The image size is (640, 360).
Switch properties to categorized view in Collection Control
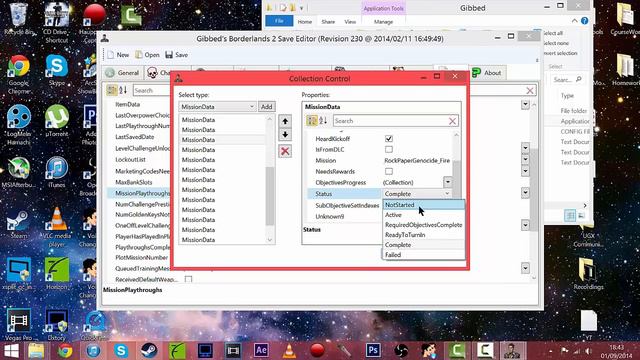pyautogui.click(x=312, y=120)
